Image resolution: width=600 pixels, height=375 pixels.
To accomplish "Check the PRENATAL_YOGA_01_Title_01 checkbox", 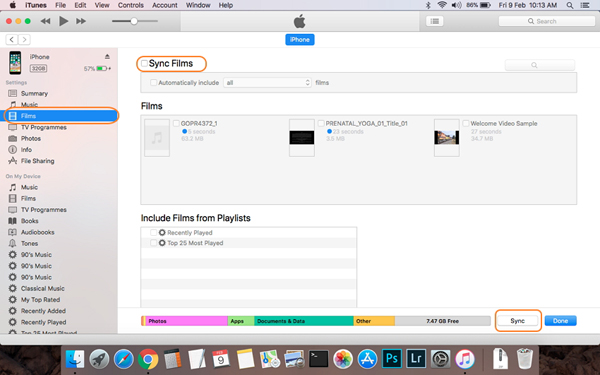I will (x=321, y=123).
